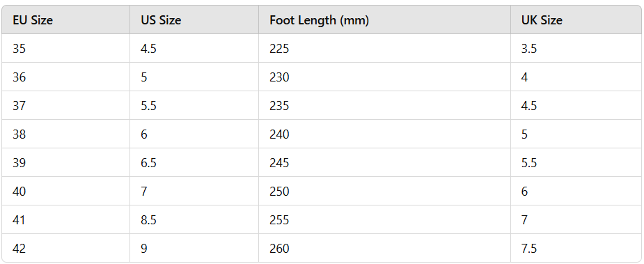Select the Foot Length (mm) column header
Viewport: 644px width, 264px height.
(384, 20)
